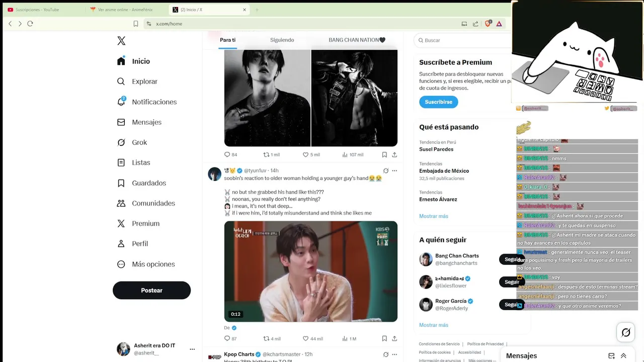The height and width of the screenshot is (362, 644).
Task: Expand Más opciones menu
Action: tap(146, 264)
